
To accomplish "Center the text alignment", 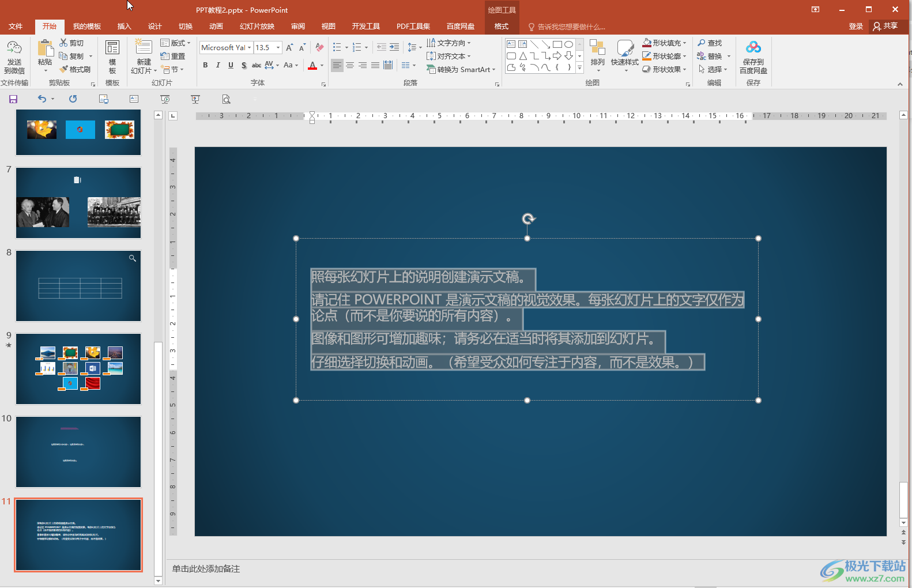I will [x=350, y=65].
